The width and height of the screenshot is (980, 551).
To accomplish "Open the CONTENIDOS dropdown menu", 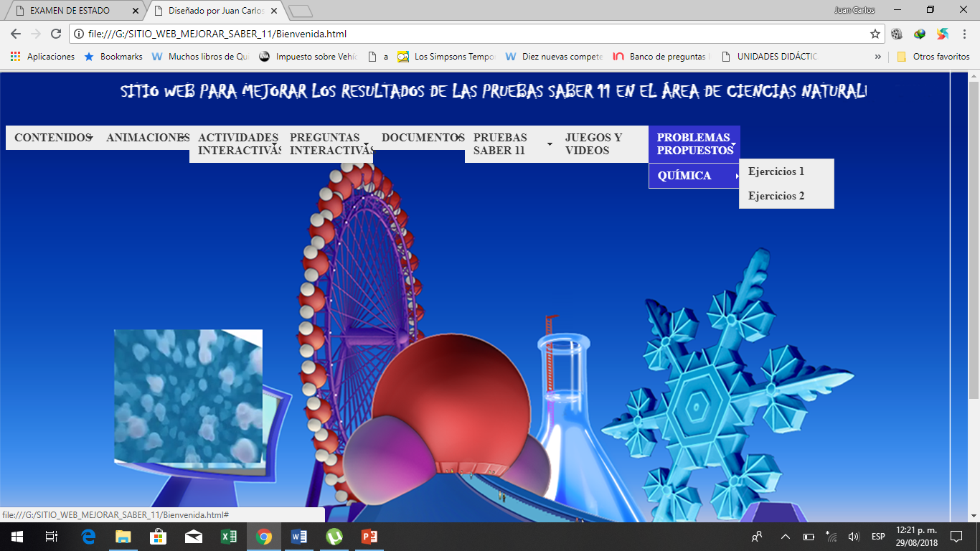I will tap(52, 138).
